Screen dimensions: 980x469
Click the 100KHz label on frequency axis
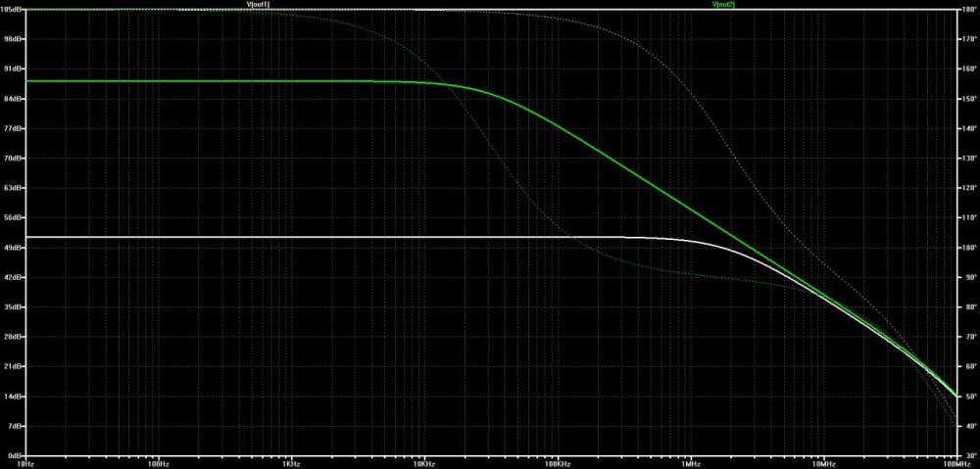point(558,463)
